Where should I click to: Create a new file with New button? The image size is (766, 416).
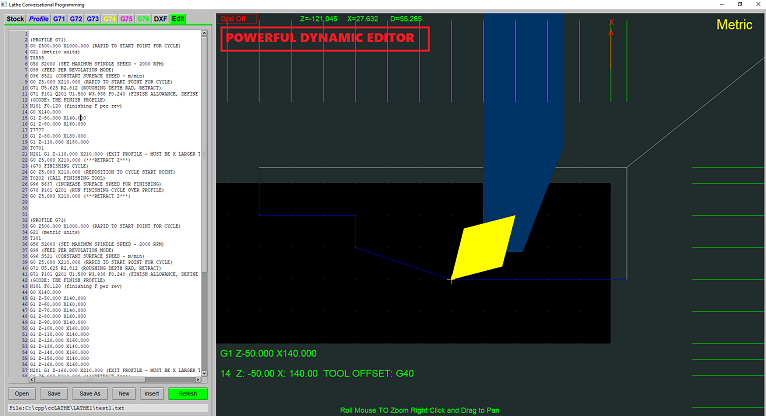[x=124, y=394]
